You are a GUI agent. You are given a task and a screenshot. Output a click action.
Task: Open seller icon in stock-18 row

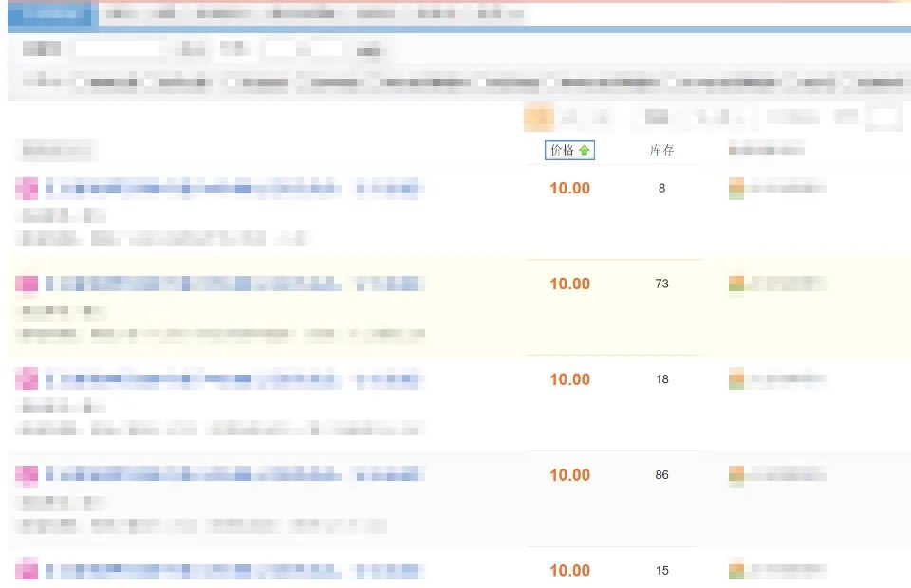point(736,379)
